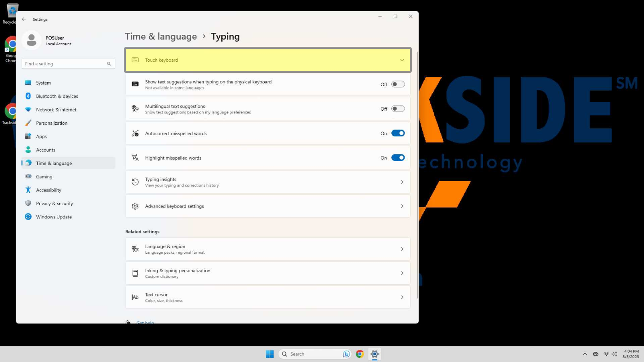The width and height of the screenshot is (644, 362).
Task: Click the back arrow in Settings
Action: (x=24, y=19)
